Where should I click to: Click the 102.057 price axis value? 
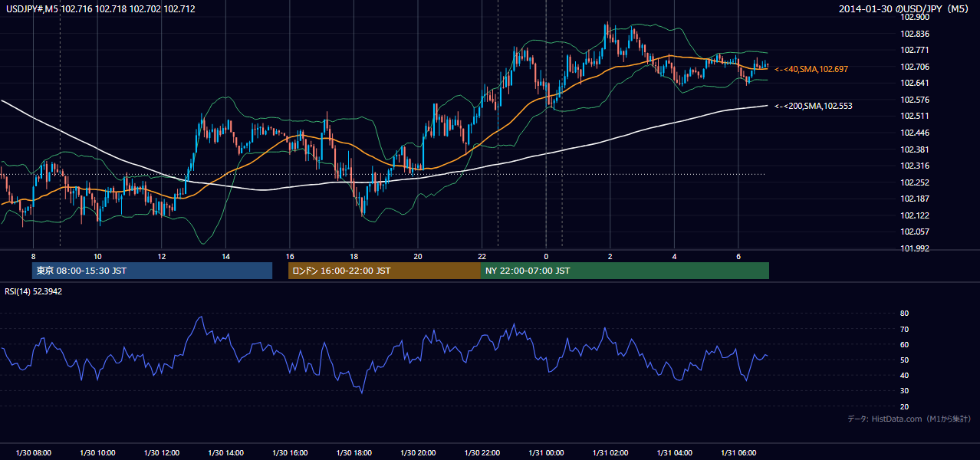click(914, 232)
